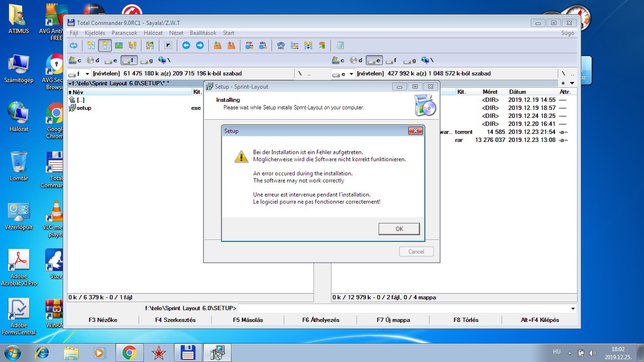Open network neighborhood in left drive bar

(x=164, y=60)
